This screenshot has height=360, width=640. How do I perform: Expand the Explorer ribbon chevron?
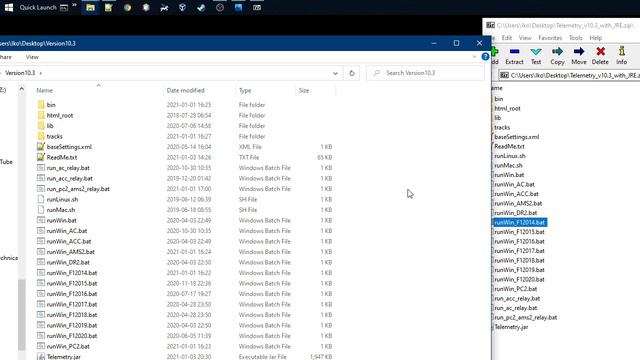474,57
